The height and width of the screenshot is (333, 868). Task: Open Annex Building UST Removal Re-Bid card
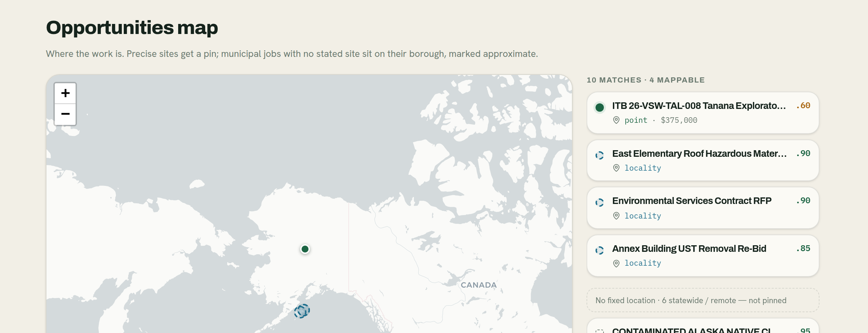[703, 256]
